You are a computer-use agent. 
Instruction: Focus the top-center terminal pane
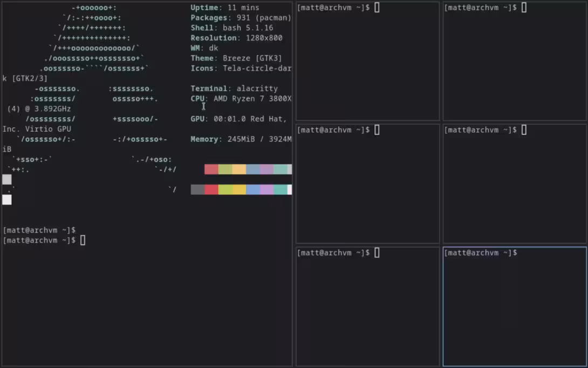click(x=367, y=61)
